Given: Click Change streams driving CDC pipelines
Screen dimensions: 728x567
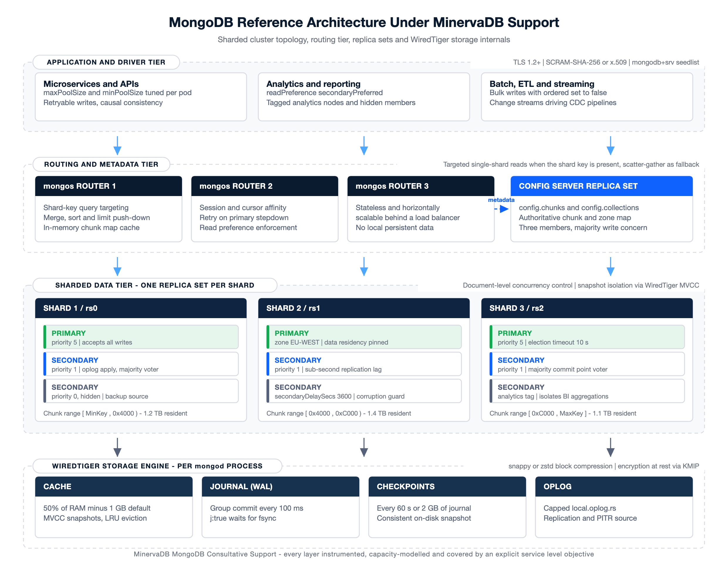Looking at the screenshot, I should tap(553, 103).
